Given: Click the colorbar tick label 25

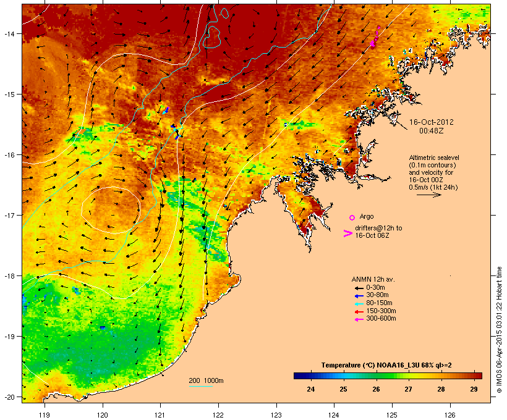Looking at the screenshot, I should point(343,389).
